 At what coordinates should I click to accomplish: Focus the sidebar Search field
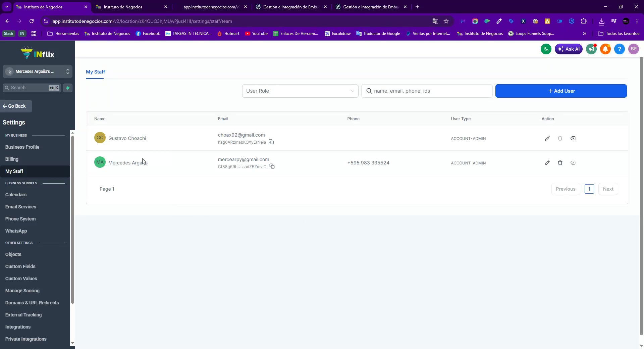[x=32, y=88]
